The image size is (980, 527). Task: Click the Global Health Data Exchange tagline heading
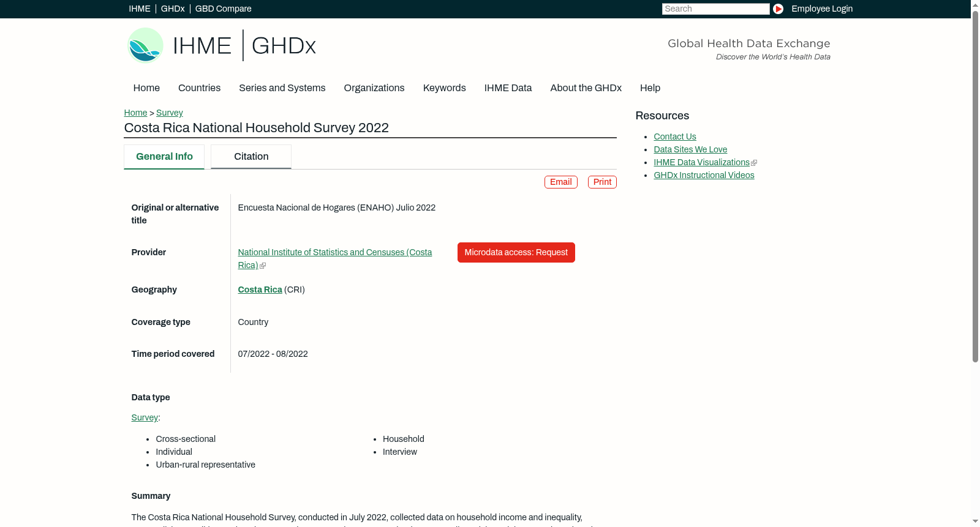[x=749, y=43]
